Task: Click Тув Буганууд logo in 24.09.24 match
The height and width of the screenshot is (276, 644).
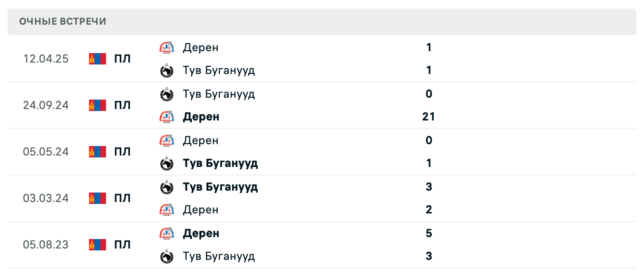Action: pos(167,94)
